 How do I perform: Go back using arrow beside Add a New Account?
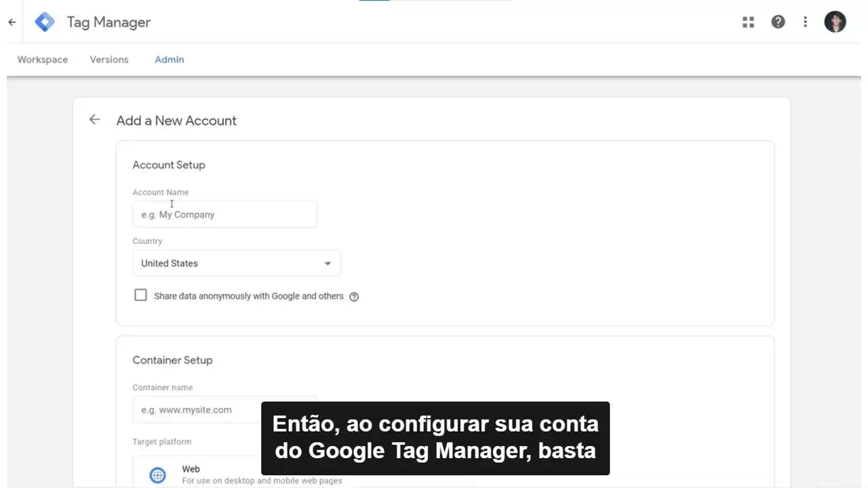click(x=94, y=120)
